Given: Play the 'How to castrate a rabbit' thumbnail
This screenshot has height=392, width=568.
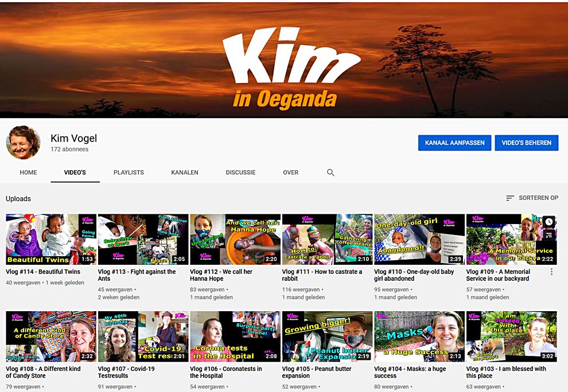Looking at the screenshot, I should (327, 239).
